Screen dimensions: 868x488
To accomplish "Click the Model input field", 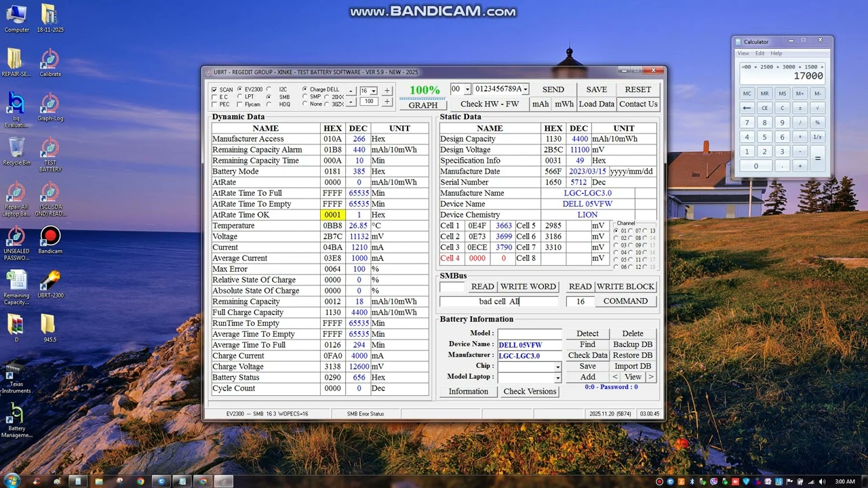I will [530, 333].
